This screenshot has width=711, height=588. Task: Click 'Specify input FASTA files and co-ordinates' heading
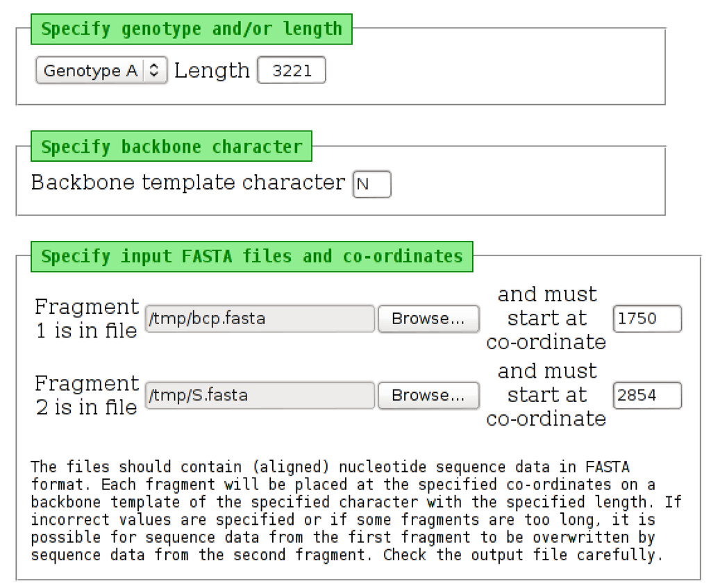point(251,256)
